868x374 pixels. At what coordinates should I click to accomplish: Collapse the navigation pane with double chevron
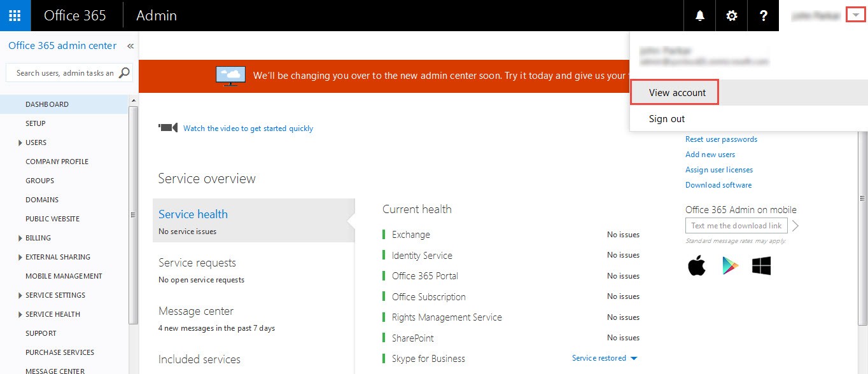(130, 46)
